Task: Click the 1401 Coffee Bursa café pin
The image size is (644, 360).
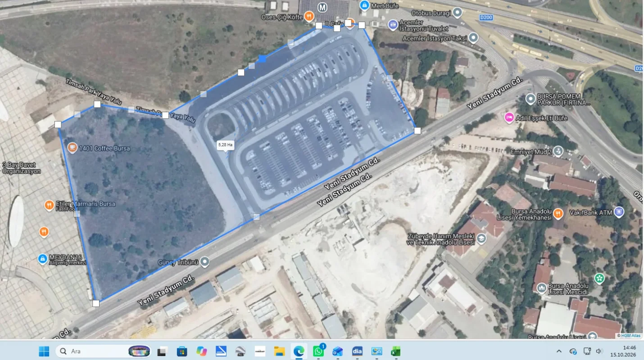Action: [x=72, y=148]
